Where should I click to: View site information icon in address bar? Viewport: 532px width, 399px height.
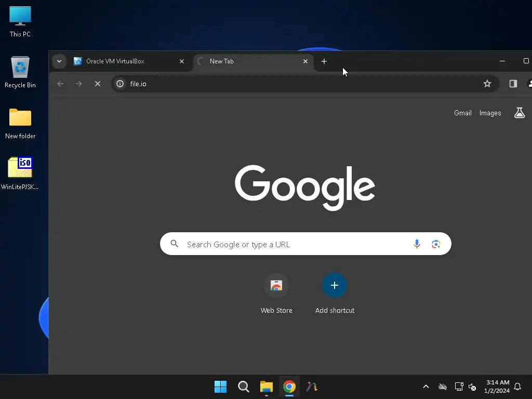click(x=120, y=84)
